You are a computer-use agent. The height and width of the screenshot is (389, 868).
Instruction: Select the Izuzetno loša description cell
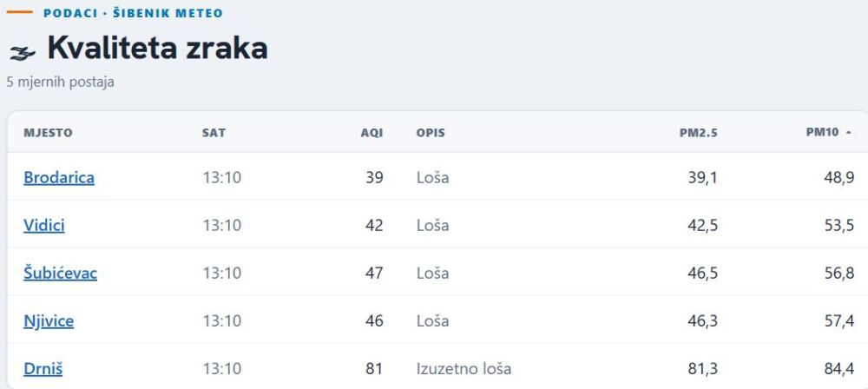tap(464, 368)
